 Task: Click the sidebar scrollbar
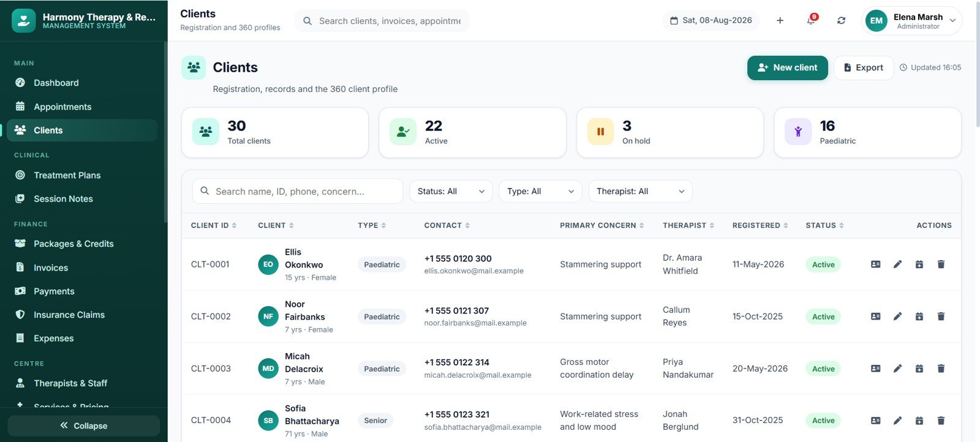tap(165, 132)
